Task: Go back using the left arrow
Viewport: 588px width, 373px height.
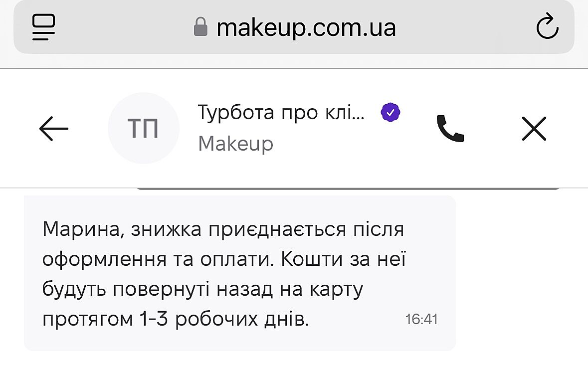Action: (53, 129)
